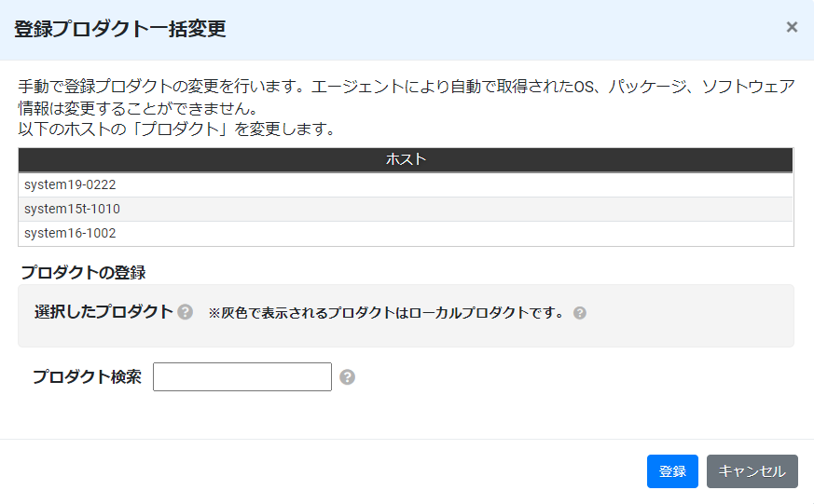Click the 選択したプロダクト label

pyautogui.click(x=103, y=312)
